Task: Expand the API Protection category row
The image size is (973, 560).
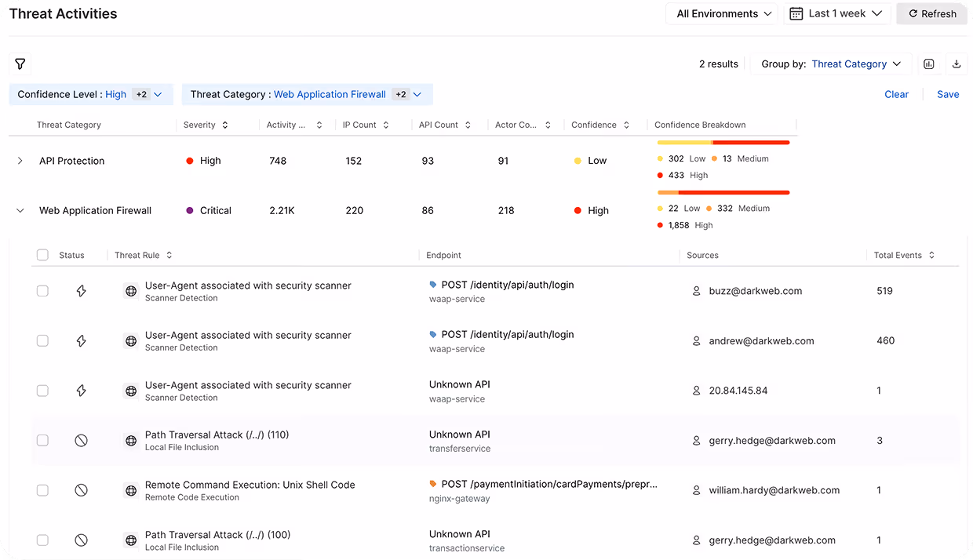Action: click(x=20, y=161)
